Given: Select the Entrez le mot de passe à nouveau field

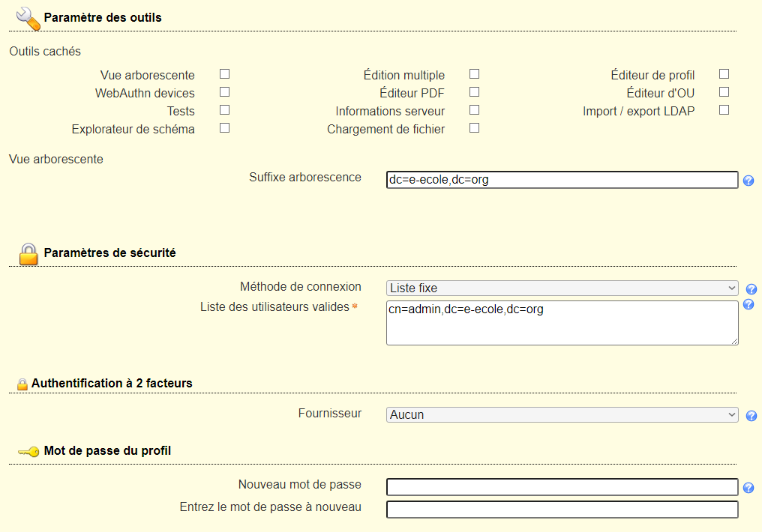Looking at the screenshot, I should tap(562, 510).
